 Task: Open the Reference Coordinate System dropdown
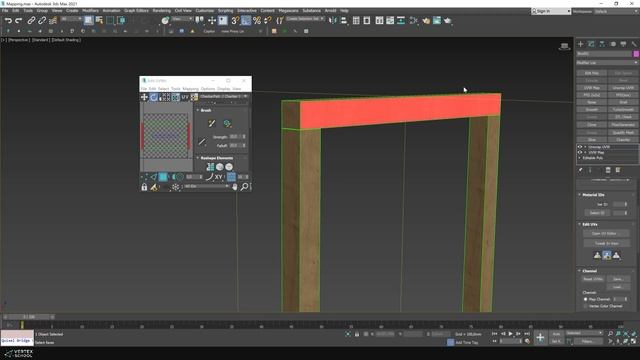[x=182, y=19]
